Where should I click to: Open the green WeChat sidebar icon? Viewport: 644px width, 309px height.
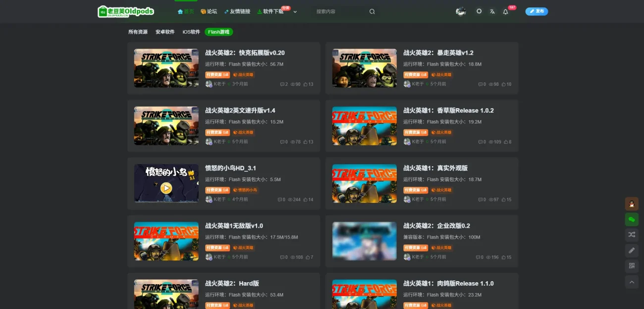(x=632, y=219)
